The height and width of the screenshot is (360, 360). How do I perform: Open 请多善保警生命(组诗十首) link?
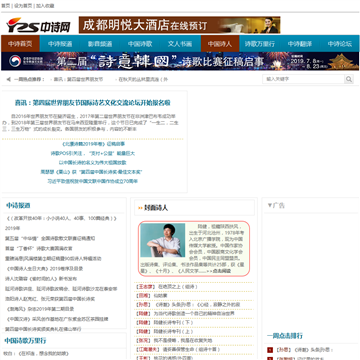tap(192, 350)
